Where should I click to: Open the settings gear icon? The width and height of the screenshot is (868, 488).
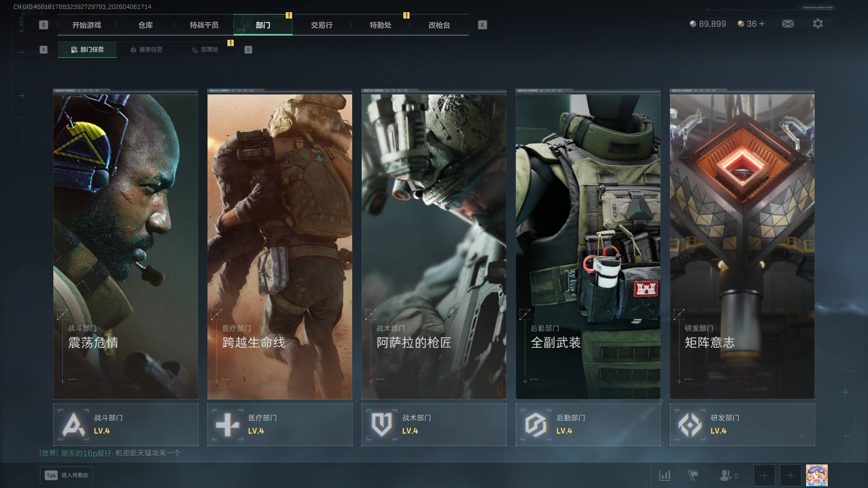[817, 23]
